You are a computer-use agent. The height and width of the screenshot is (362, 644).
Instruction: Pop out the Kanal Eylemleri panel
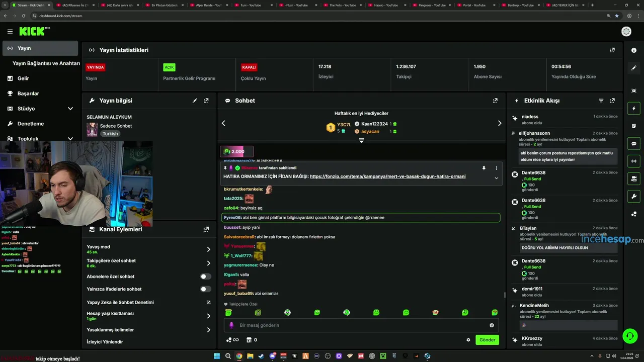point(206,229)
